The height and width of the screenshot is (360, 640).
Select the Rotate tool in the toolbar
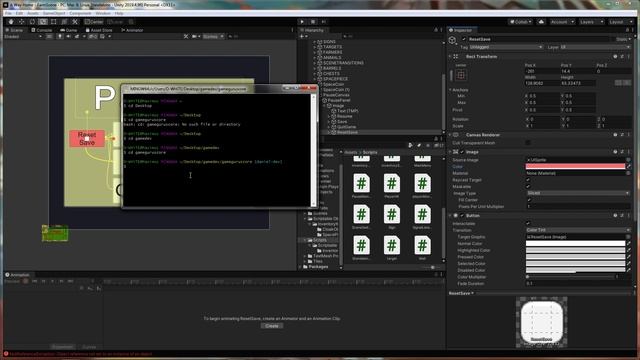(32, 22)
